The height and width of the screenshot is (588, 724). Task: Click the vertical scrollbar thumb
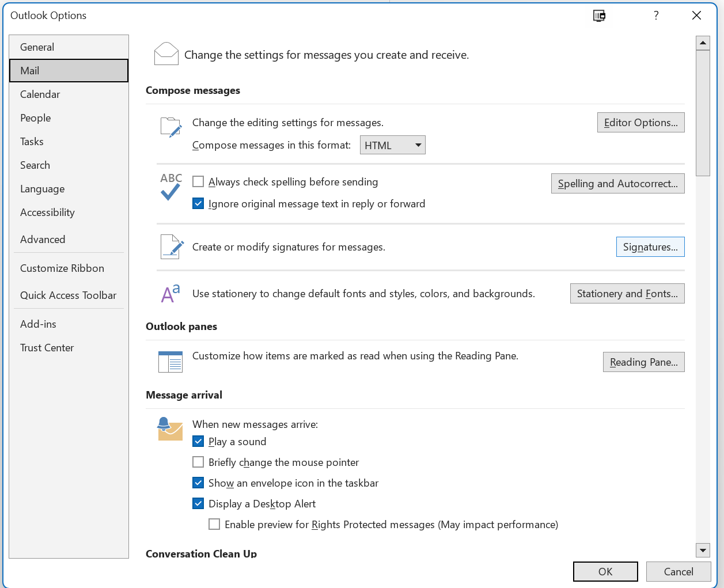703,113
